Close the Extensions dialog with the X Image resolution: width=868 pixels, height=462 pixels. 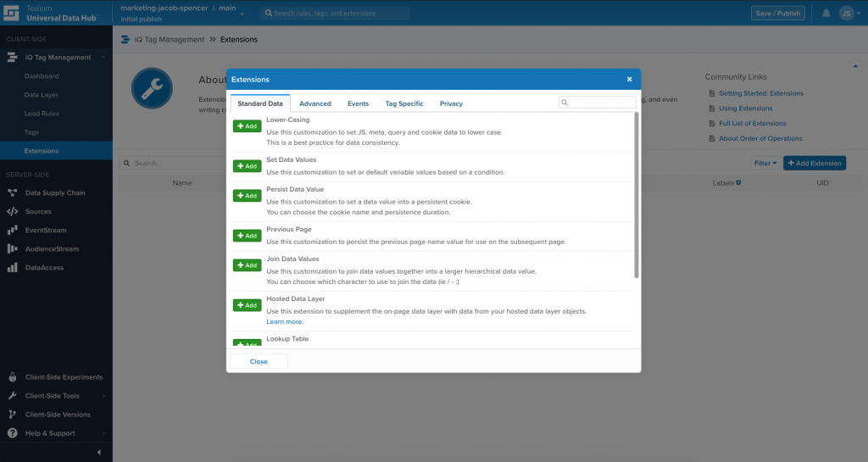coord(629,79)
